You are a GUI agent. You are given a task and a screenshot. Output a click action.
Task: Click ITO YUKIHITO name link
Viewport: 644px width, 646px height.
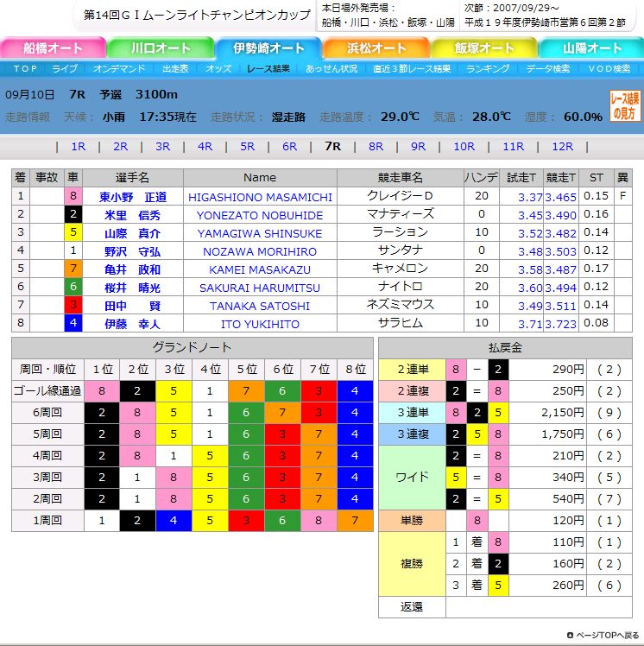pos(260,324)
